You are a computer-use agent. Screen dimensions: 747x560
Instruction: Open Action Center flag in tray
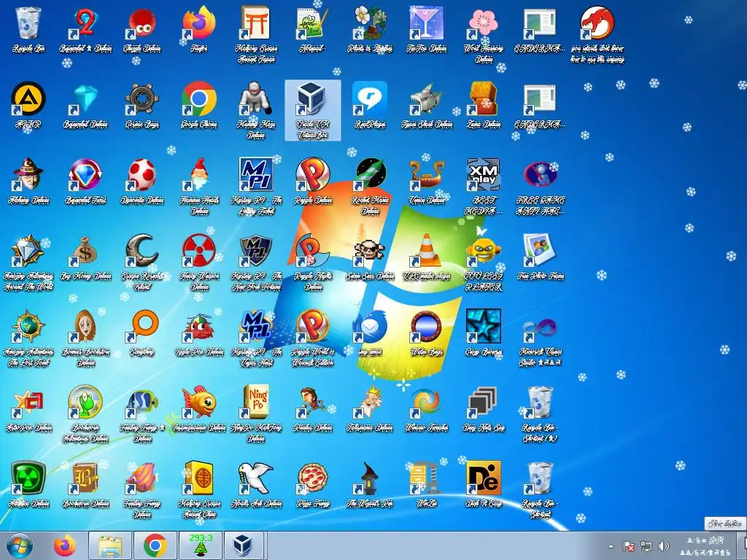coord(628,546)
